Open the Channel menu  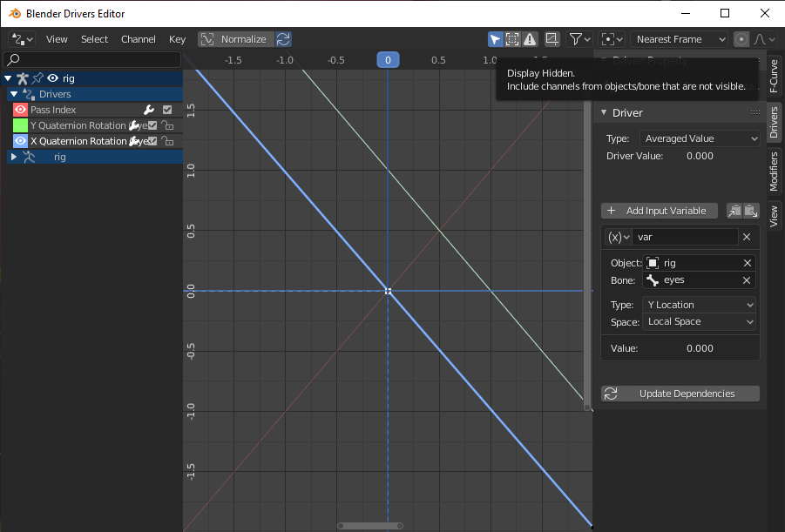[x=139, y=39]
